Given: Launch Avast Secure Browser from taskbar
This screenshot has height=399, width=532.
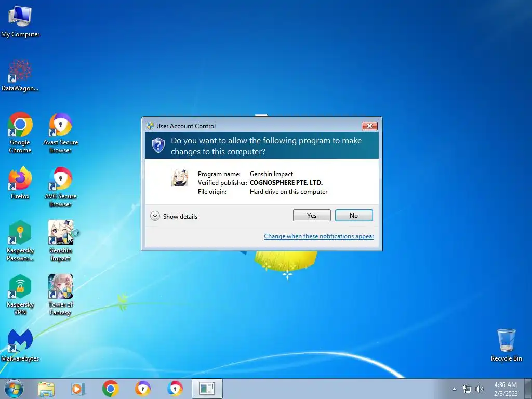Looking at the screenshot, I should pos(143,389).
